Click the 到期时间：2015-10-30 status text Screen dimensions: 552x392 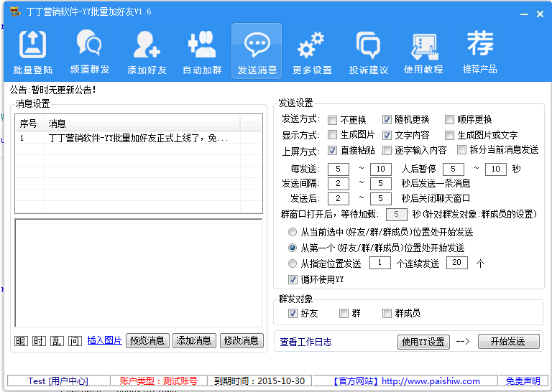point(259,381)
